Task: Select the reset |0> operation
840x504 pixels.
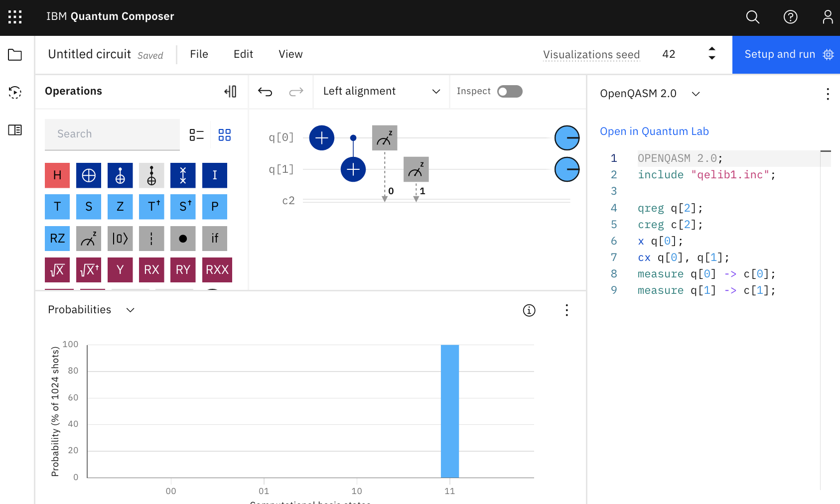Action: pos(120,239)
